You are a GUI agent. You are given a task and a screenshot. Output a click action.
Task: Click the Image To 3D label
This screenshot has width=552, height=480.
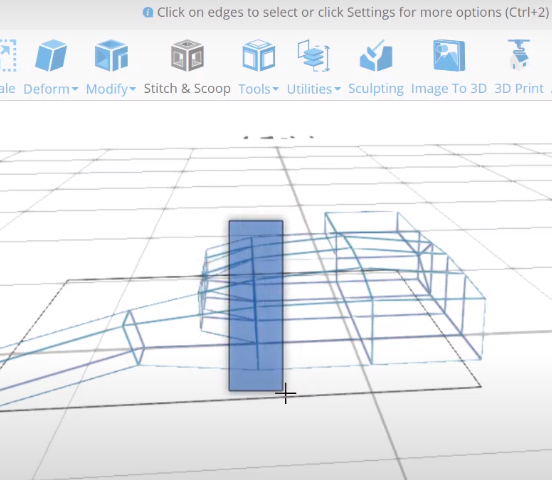tap(449, 88)
